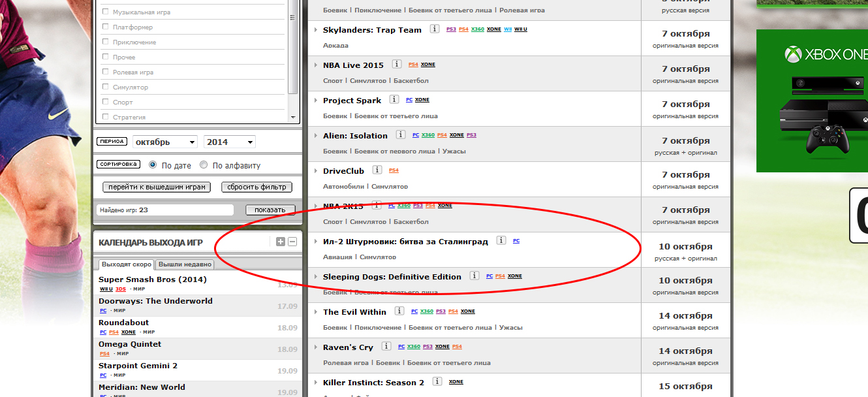
Task: Check the Ролевая игра genre checkbox
Action: point(105,72)
